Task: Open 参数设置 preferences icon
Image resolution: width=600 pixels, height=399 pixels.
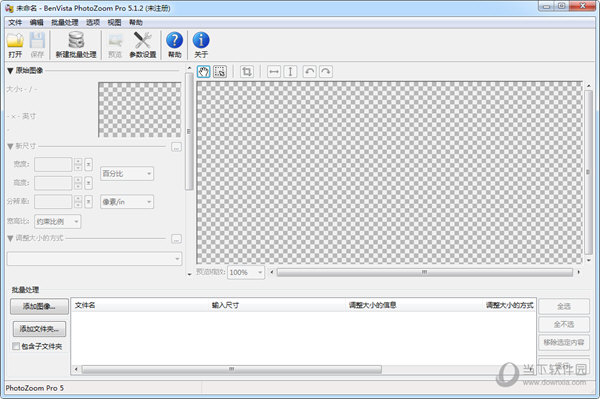Action: coord(143,45)
